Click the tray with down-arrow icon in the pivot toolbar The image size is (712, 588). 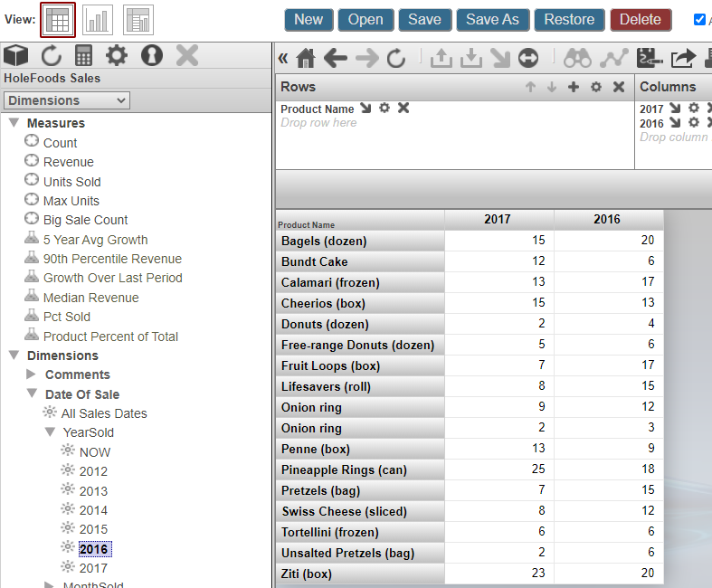pyautogui.click(x=471, y=58)
